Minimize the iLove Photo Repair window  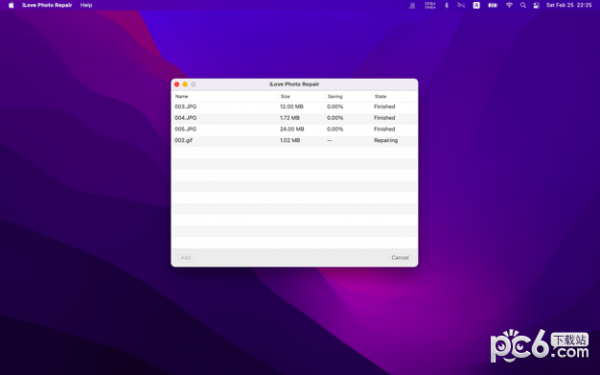[185, 84]
